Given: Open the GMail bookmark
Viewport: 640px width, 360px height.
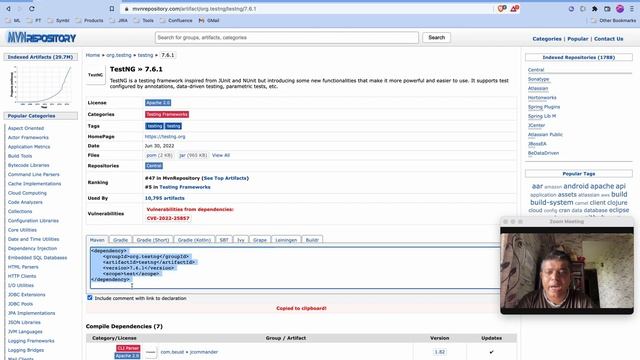Looking at the screenshot, I should click(x=209, y=20).
